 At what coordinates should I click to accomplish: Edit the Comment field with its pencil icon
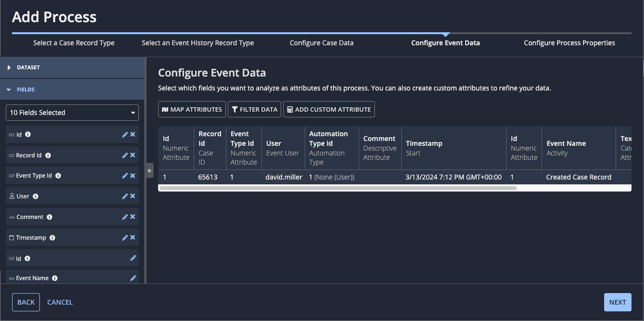coord(125,217)
